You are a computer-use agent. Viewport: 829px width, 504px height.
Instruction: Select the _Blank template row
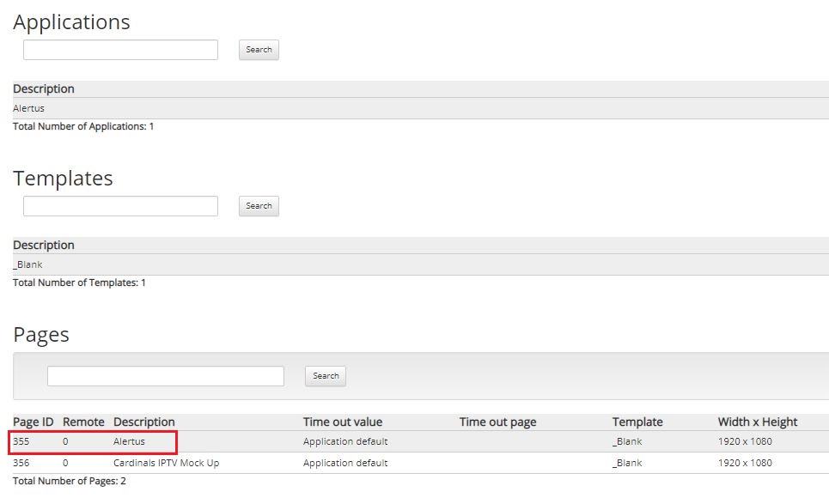421,264
